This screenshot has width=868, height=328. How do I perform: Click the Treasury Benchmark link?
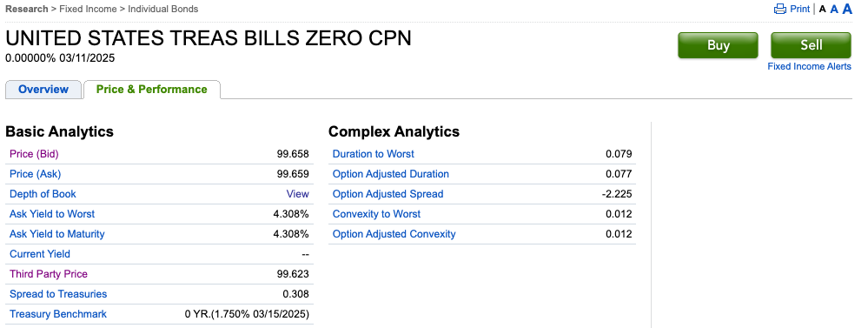point(58,314)
